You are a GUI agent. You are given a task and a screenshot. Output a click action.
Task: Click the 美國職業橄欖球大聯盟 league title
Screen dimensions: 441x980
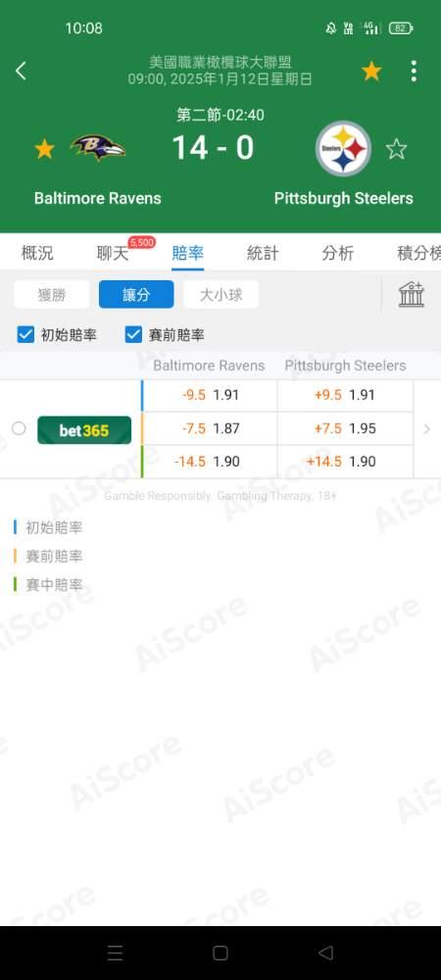coord(220,63)
